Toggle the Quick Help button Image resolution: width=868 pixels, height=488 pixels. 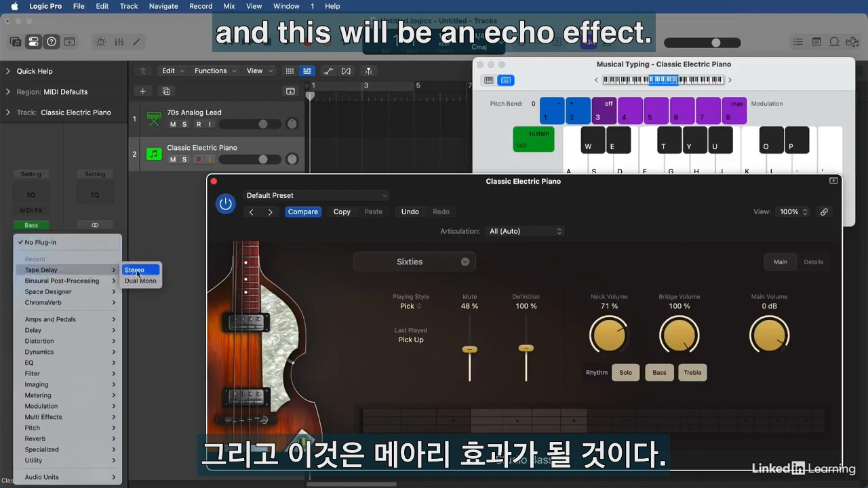coord(52,42)
